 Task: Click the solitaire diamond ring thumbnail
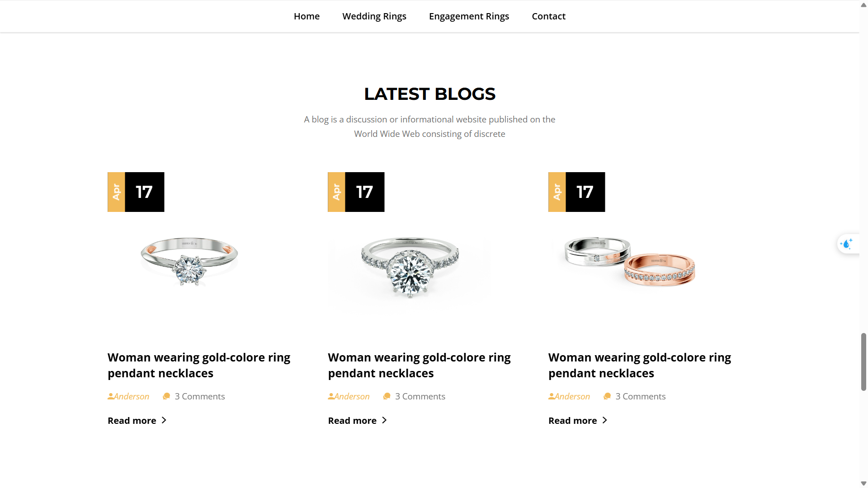pyautogui.click(x=189, y=261)
